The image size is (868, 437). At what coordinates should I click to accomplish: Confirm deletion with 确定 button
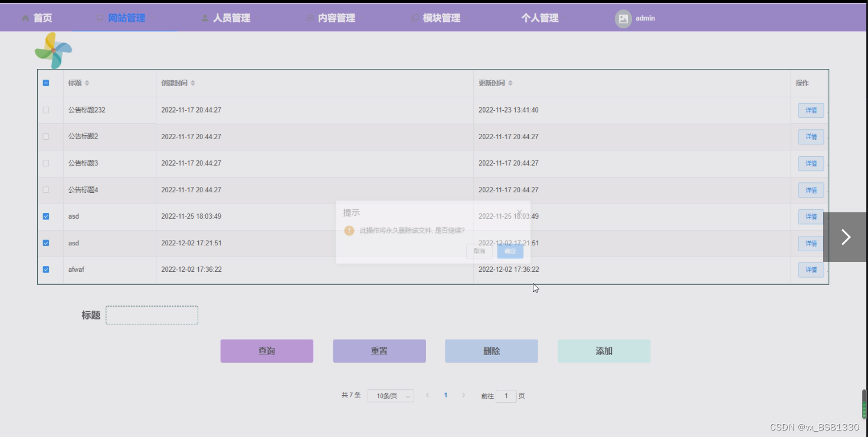pos(510,251)
